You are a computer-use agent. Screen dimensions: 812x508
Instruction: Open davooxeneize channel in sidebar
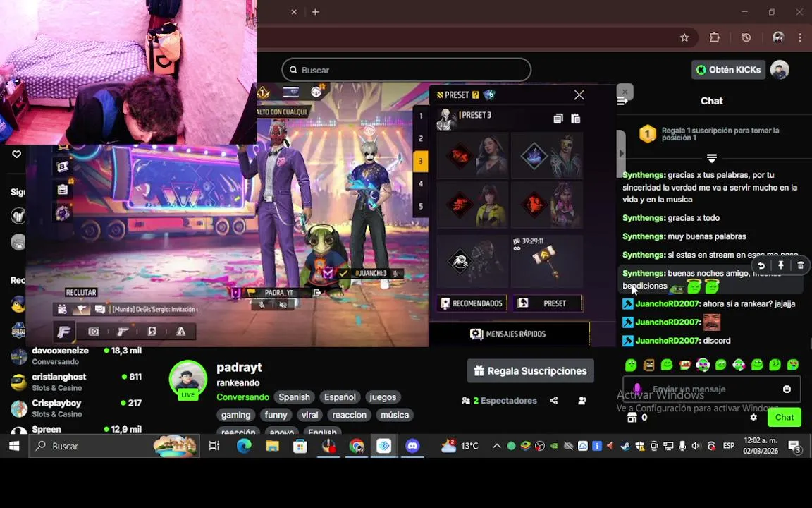77,356
